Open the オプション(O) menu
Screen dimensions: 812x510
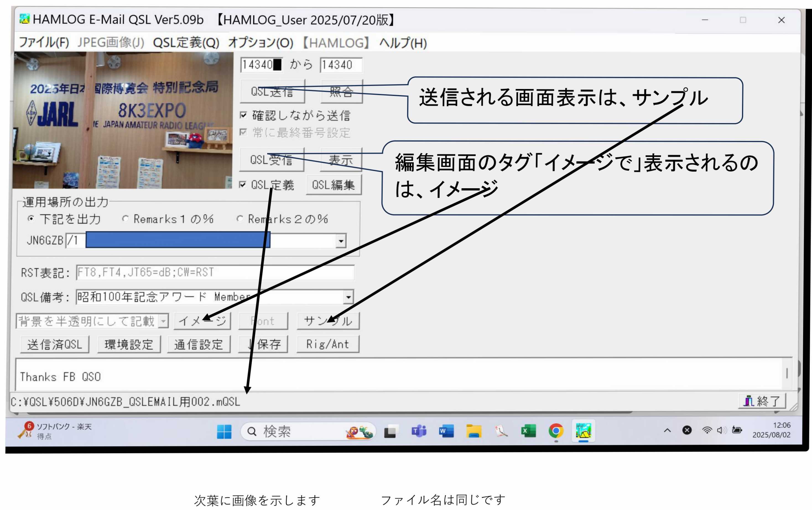point(260,43)
